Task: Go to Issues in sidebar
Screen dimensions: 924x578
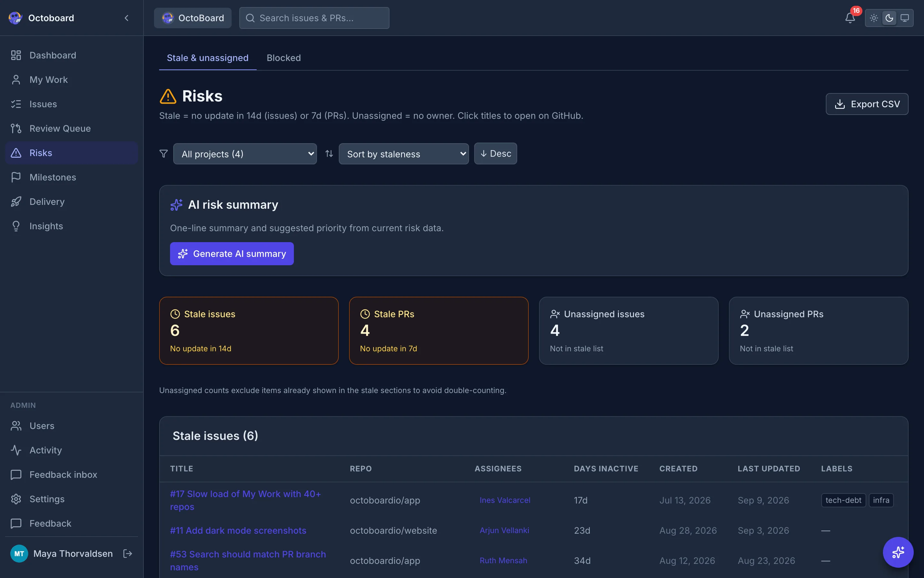Action: coord(72,104)
